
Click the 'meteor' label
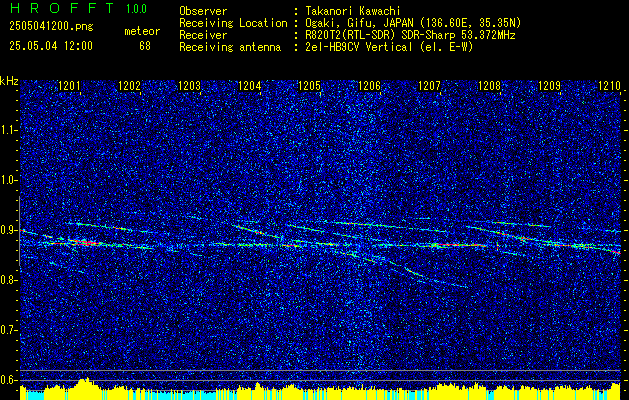coord(142,31)
